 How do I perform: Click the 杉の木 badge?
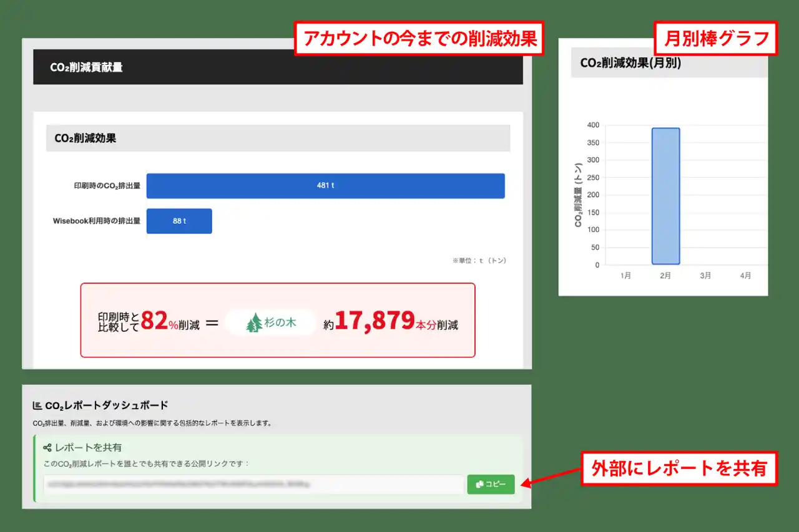click(x=271, y=323)
